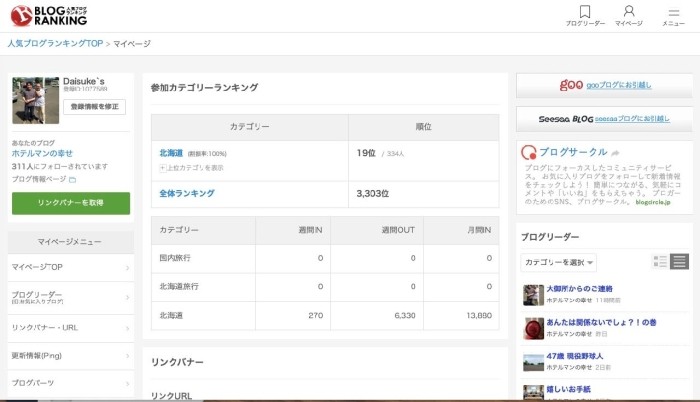The width and height of the screenshot is (700, 402).
Task: Expand 上位カテゴリを表示 plus toggle
Action: click(x=163, y=168)
